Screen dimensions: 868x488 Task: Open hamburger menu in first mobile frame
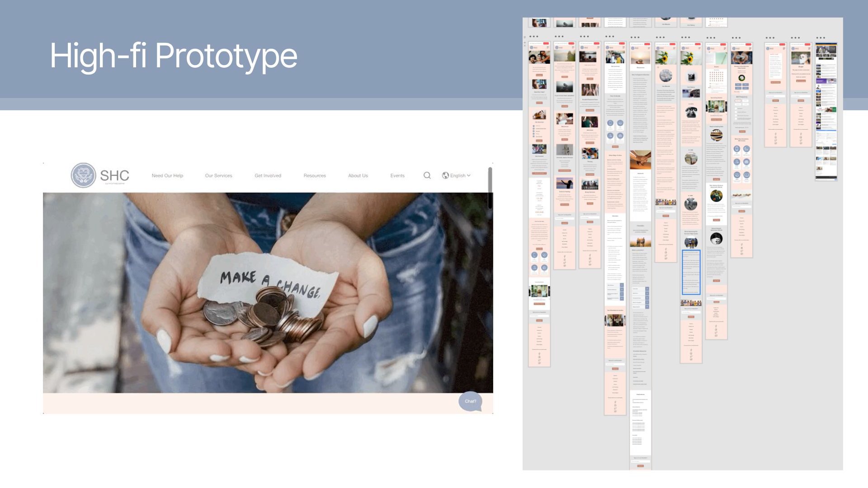coord(547,47)
